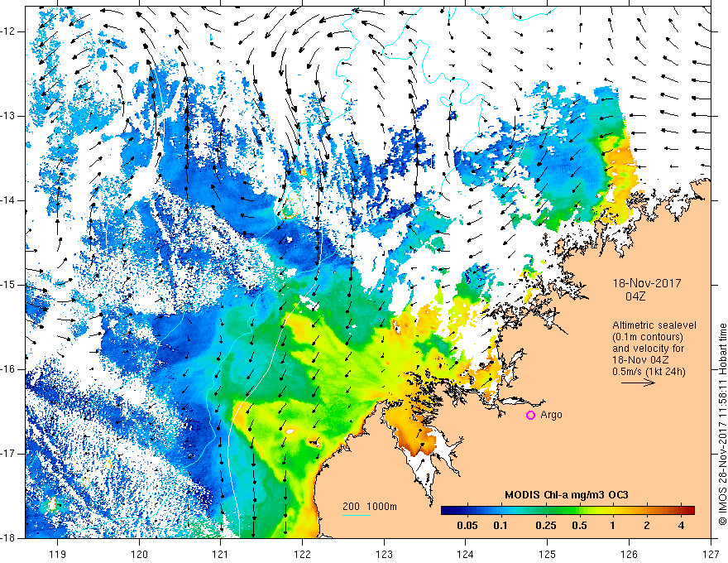Click latitude axis label '-17'
The image size is (728, 563).
[x=9, y=454]
